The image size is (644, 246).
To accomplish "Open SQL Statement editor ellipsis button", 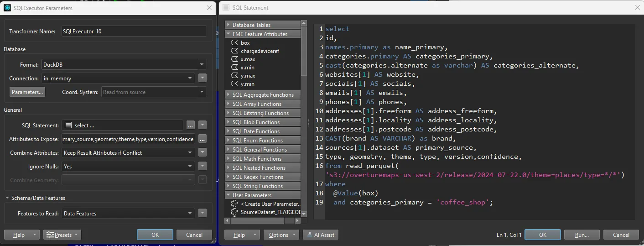I will pos(191,125).
